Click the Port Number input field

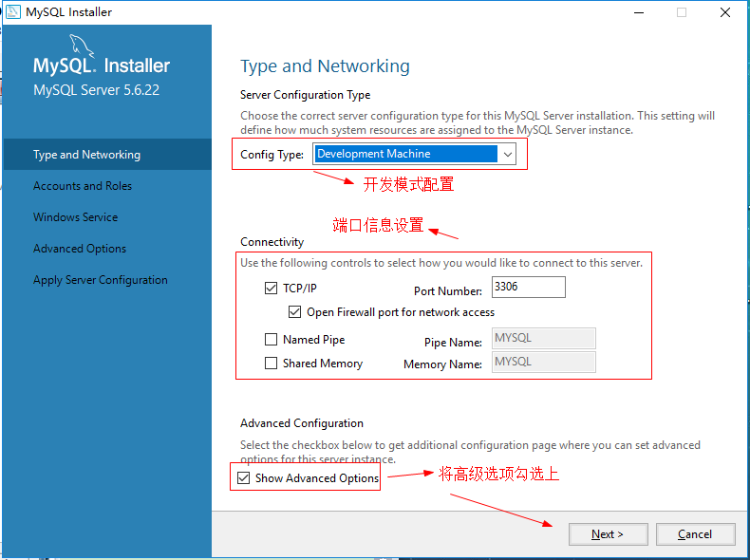pyautogui.click(x=529, y=287)
